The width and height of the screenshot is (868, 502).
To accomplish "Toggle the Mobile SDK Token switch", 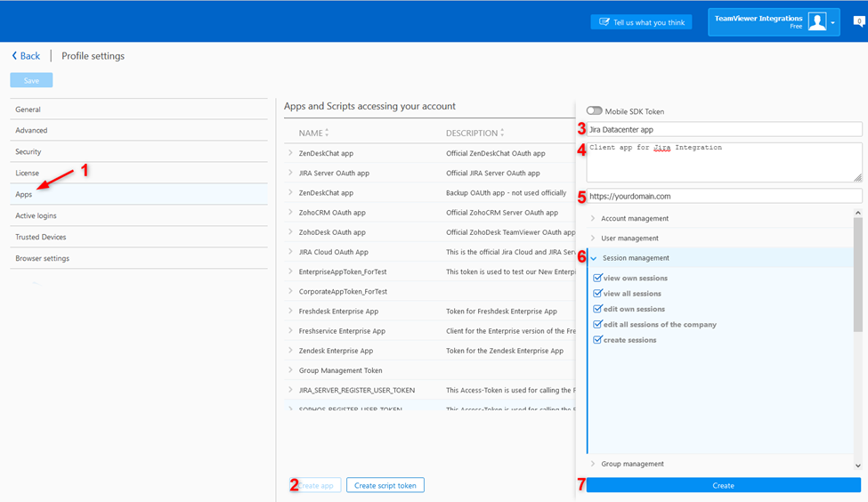I will coord(594,111).
